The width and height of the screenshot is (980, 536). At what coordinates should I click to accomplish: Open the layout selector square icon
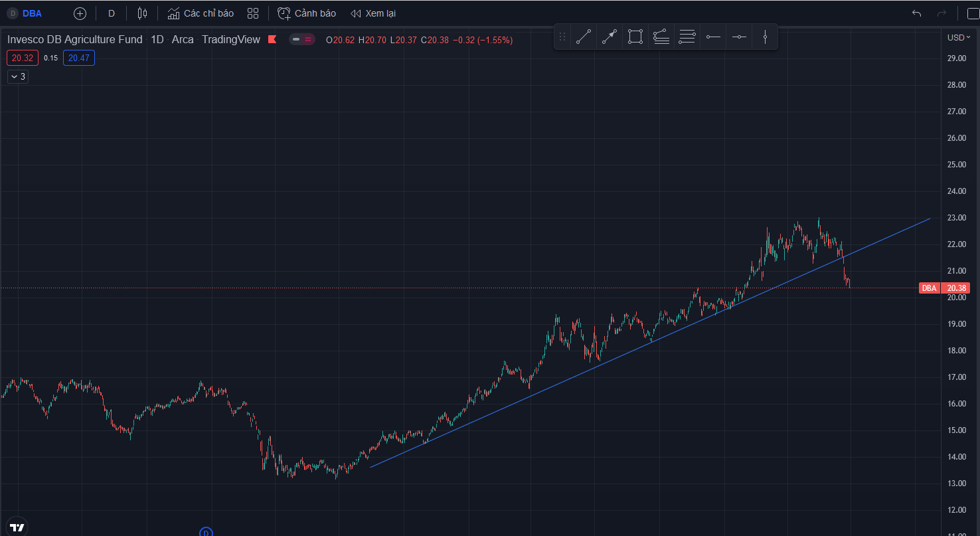coord(973,13)
